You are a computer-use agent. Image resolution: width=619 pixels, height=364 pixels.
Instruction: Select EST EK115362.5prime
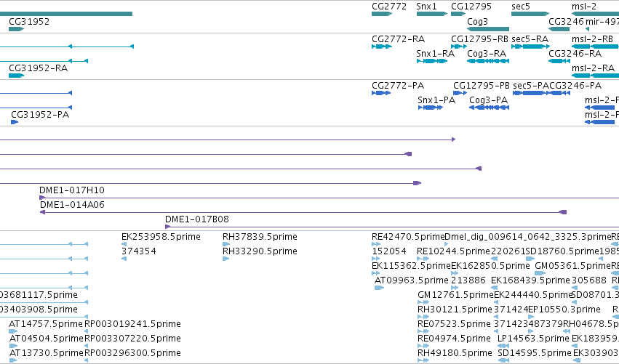coord(411,266)
